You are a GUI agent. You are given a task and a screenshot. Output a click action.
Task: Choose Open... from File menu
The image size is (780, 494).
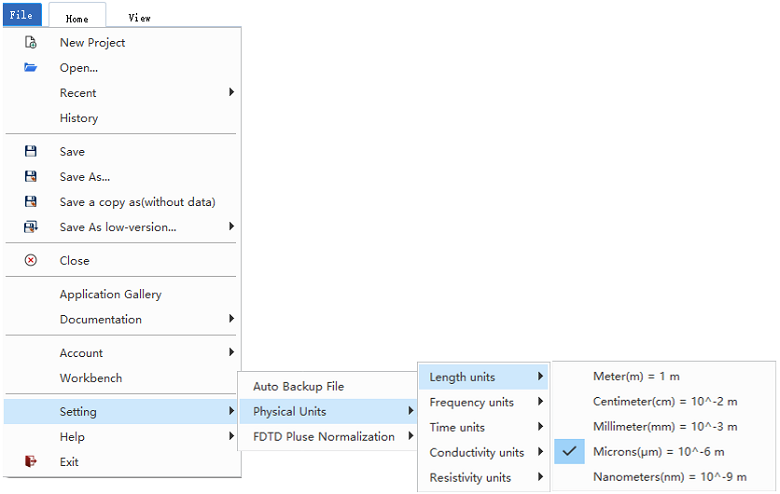coord(122,68)
